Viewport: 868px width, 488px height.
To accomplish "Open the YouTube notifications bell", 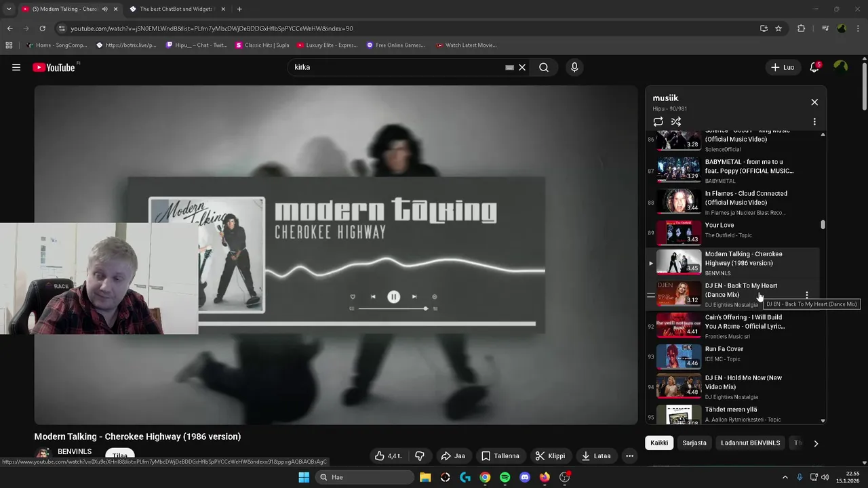I will pos(814,67).
